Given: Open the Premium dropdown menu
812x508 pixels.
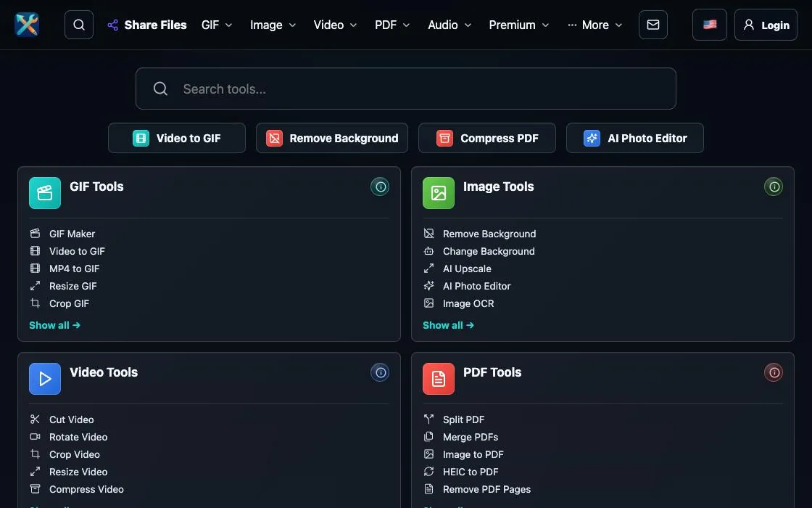Looking at the screenshot, I should [x=519, y=25].
